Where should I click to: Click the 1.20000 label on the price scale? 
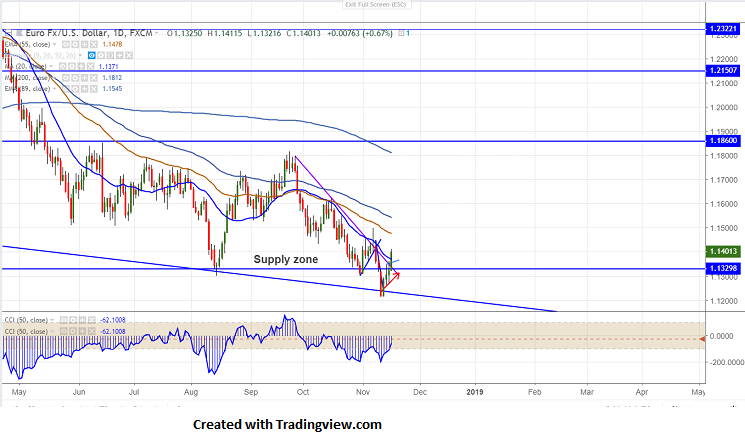(x=724, y=107)
